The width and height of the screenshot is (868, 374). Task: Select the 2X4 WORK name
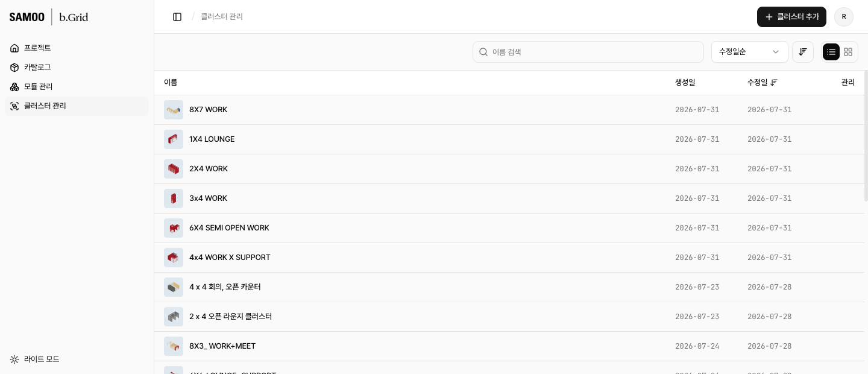click(x=209, y=169)
